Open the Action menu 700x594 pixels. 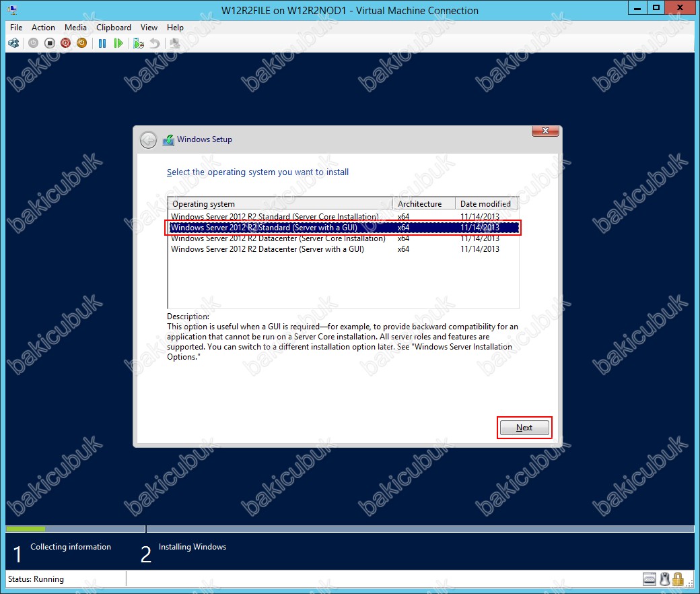[43, 28]
